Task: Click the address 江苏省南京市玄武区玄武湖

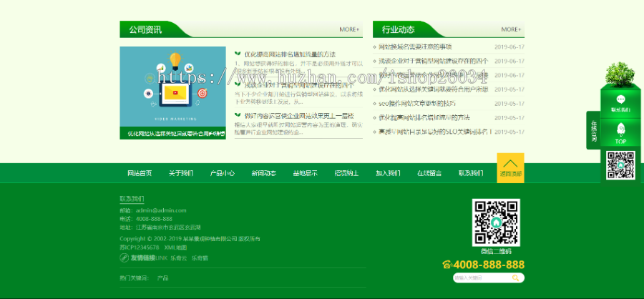Action: pyautogui.click(x=168, y=227)
